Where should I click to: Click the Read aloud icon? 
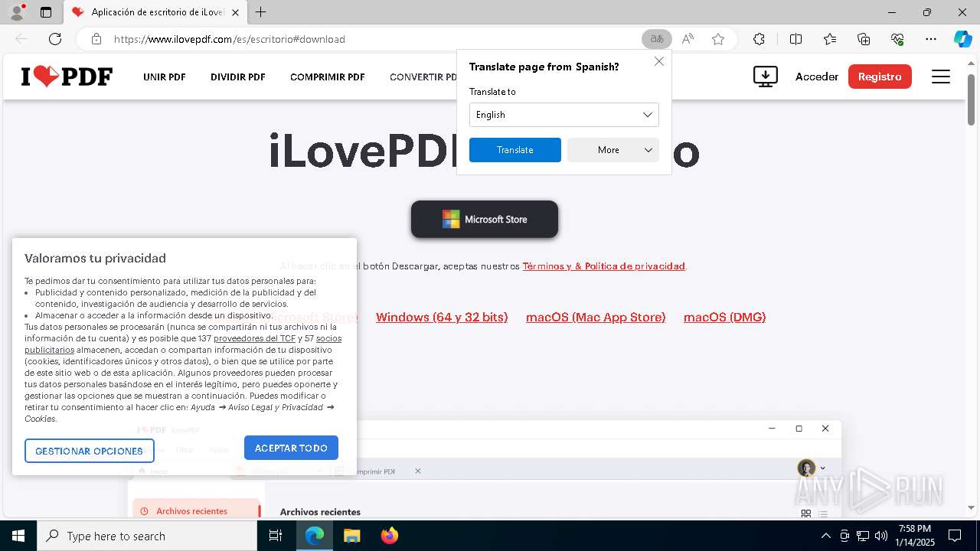[x=688, y=39]
